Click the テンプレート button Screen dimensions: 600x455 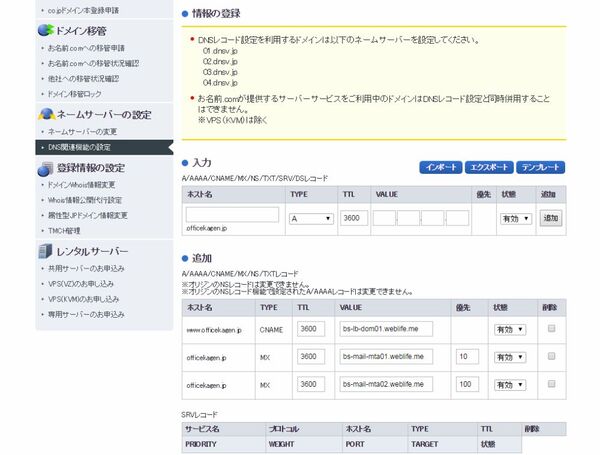[540, 168]
